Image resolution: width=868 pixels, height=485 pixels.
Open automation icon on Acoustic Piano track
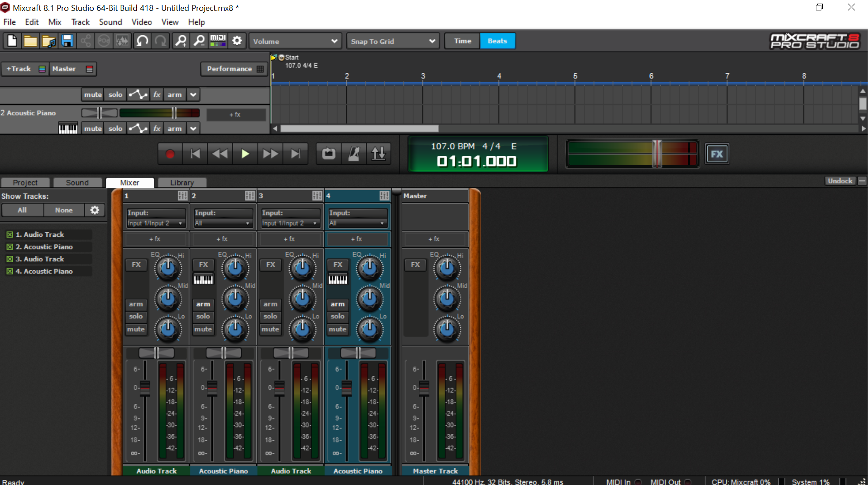[x=138, y=129]
